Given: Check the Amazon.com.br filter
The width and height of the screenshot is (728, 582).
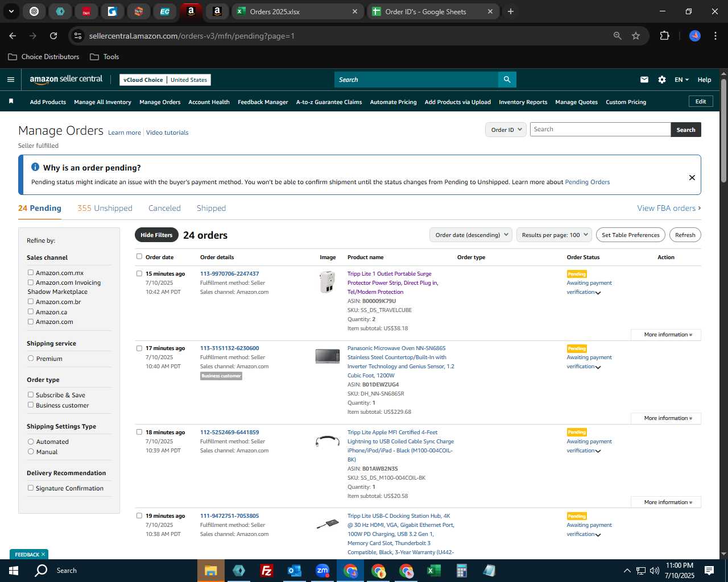Looking at the screenshot, I should [31, 302].
